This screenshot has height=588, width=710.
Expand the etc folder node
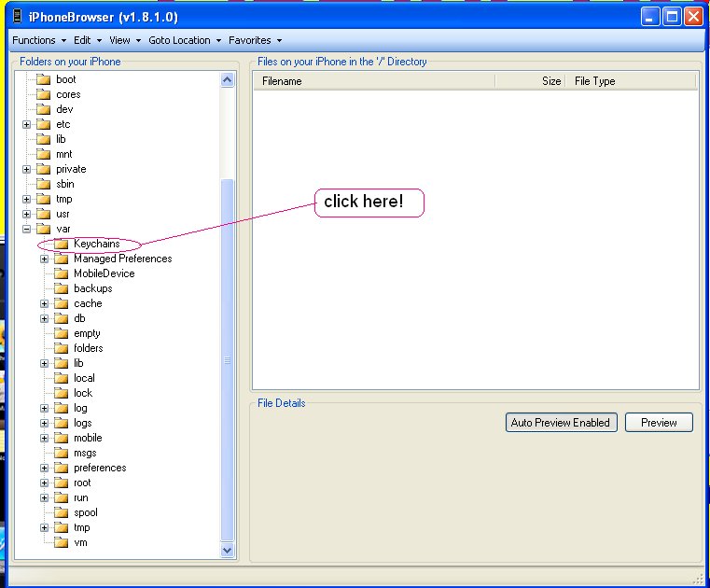pos(27,124)
